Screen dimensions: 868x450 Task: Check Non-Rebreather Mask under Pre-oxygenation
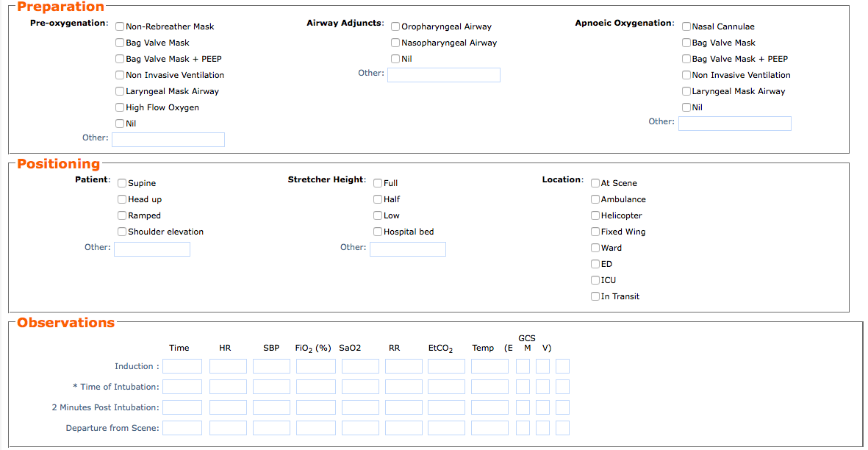pyautogui.click(x=120, y=26)
